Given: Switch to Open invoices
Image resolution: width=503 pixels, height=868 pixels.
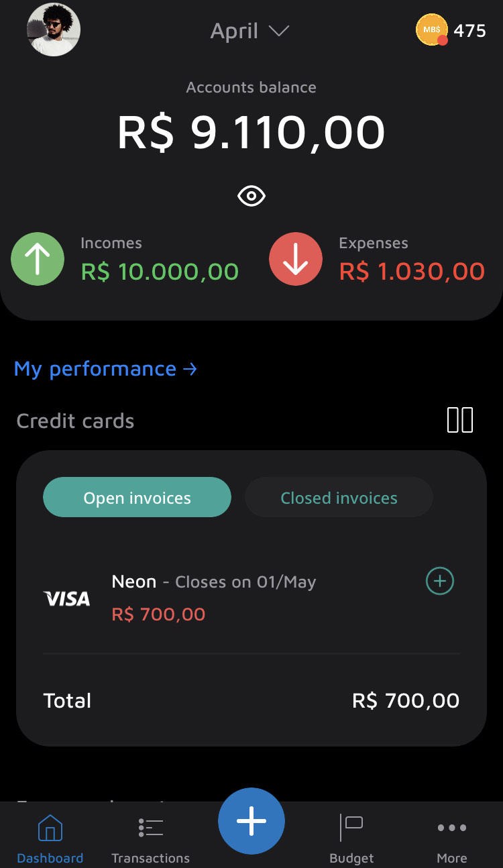Looking at the screenshot, I should pyautogui.click(x=137, y=498).
